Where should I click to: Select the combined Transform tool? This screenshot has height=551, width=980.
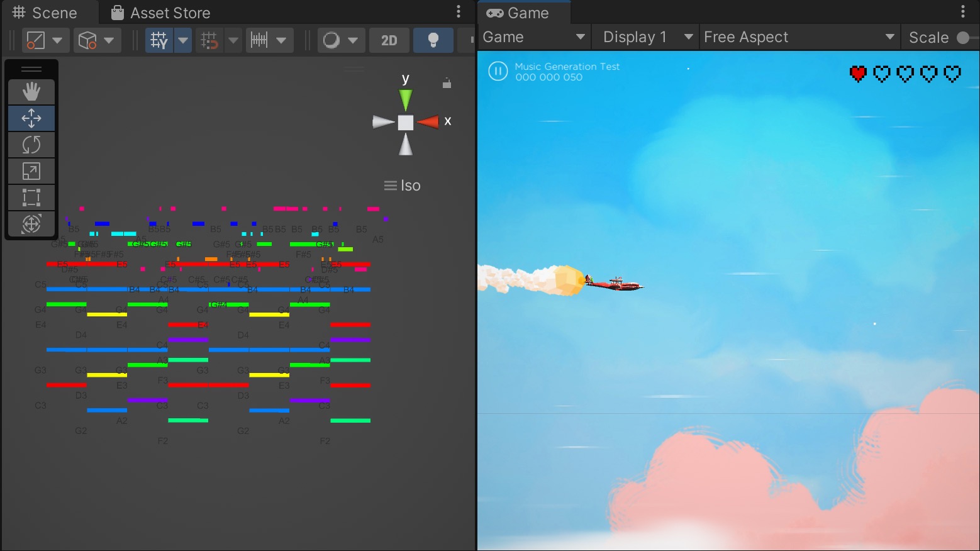(31, 224)
